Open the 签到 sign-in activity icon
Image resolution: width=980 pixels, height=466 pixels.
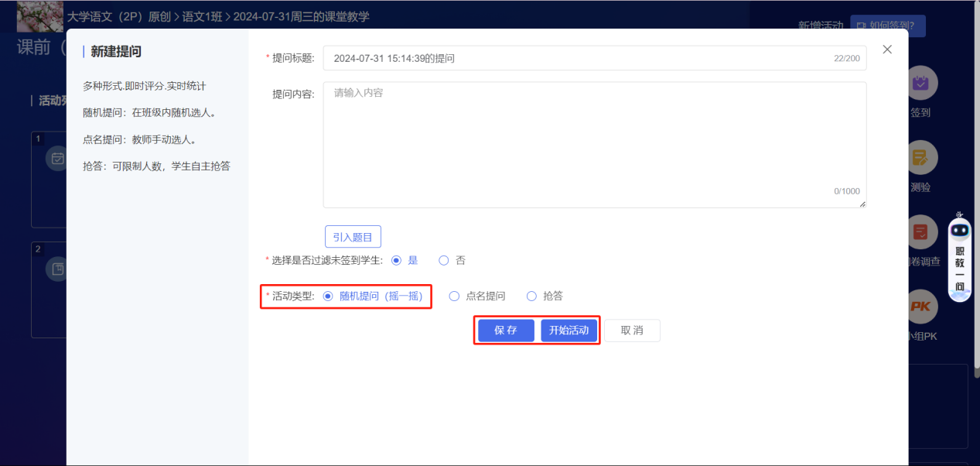920,82
